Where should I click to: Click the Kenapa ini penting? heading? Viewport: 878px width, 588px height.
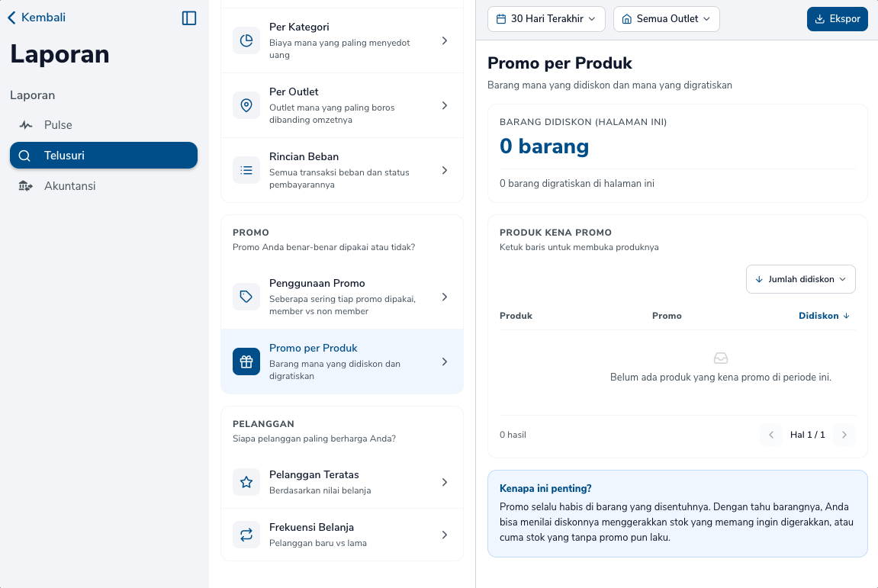[x=545, y=488]
